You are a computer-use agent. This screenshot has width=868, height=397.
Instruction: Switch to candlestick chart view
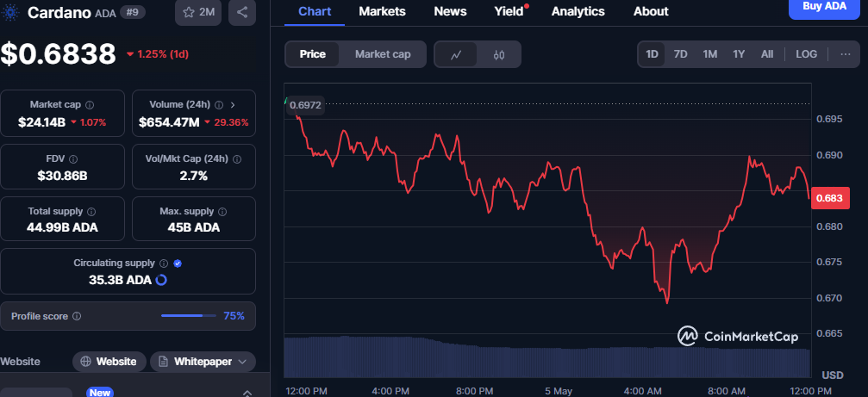coord(499,54)
